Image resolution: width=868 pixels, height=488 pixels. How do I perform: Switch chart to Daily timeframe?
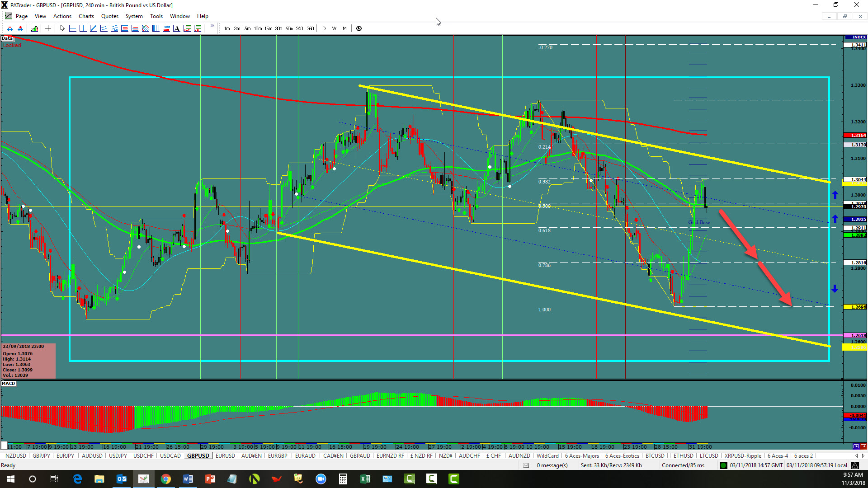pos(324,28)
